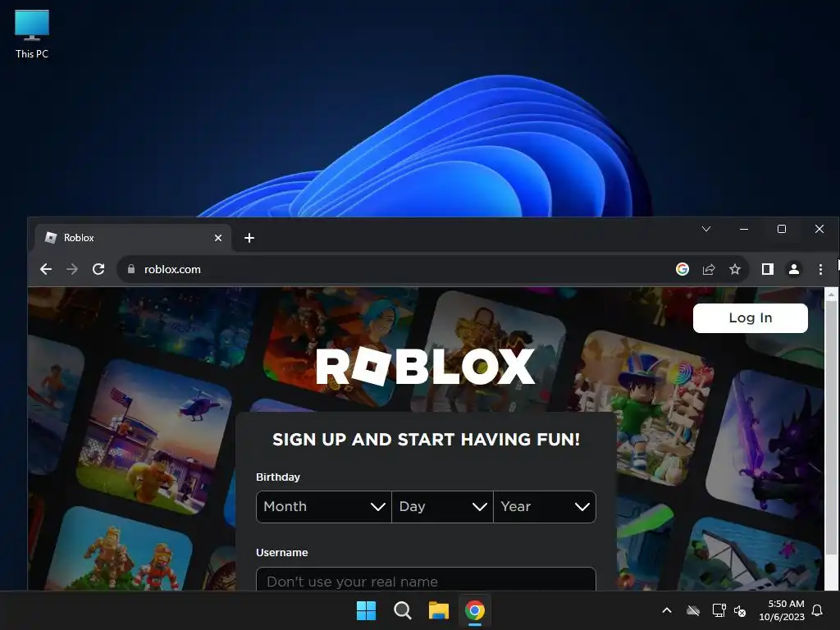Click the Log In button

pyautogui.click(x=750, y=317)
